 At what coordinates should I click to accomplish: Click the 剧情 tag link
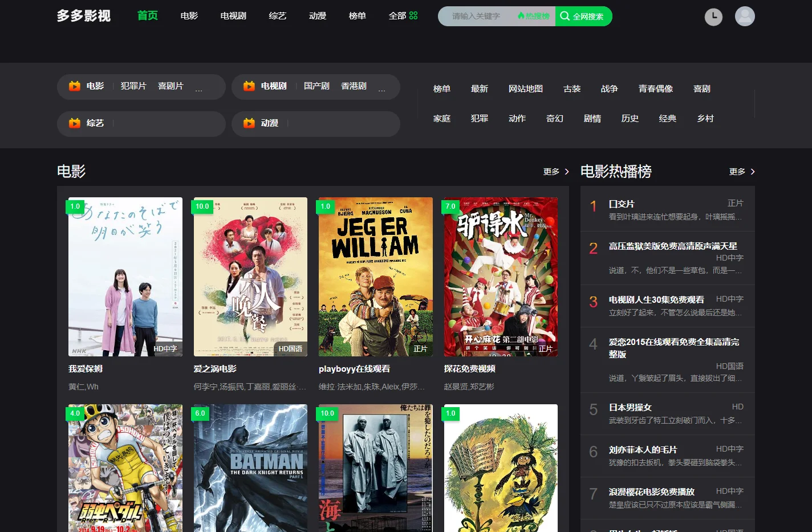(592, 119)
